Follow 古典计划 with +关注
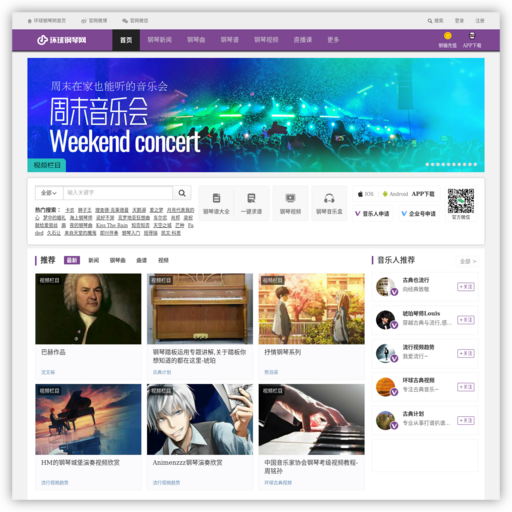Screen dimensions: 512x512 [x=466, y=420]
